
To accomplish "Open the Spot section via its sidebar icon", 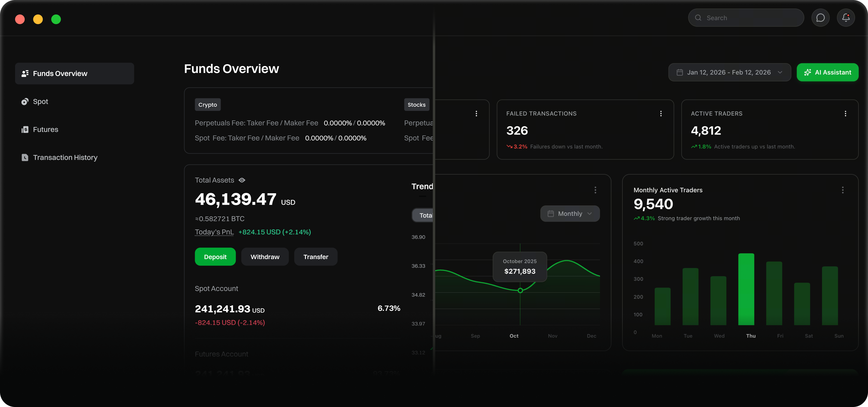I will tap(25, 101).
